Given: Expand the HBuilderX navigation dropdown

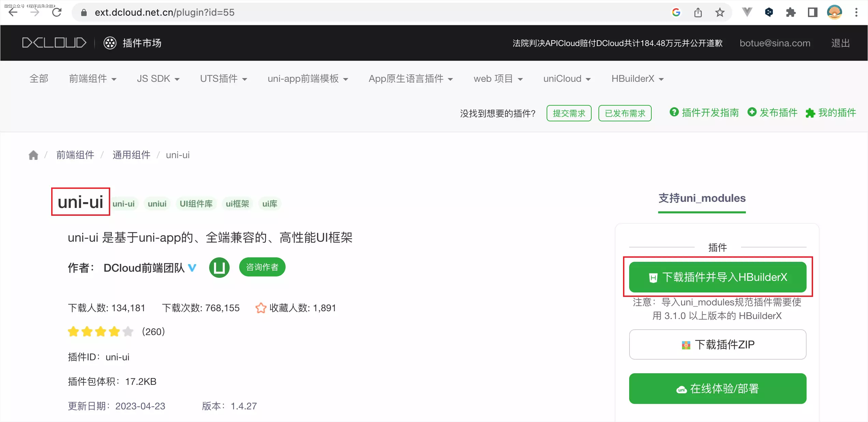Looking at the screenshot, I should click(x=637, y=78).
